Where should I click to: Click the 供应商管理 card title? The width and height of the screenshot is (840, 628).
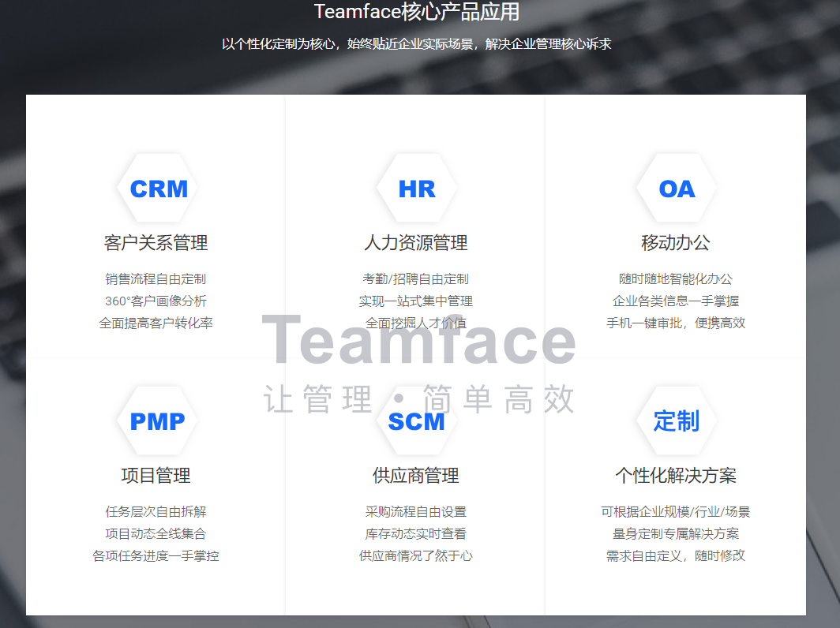pyautogui.click(x=416, y=476)
